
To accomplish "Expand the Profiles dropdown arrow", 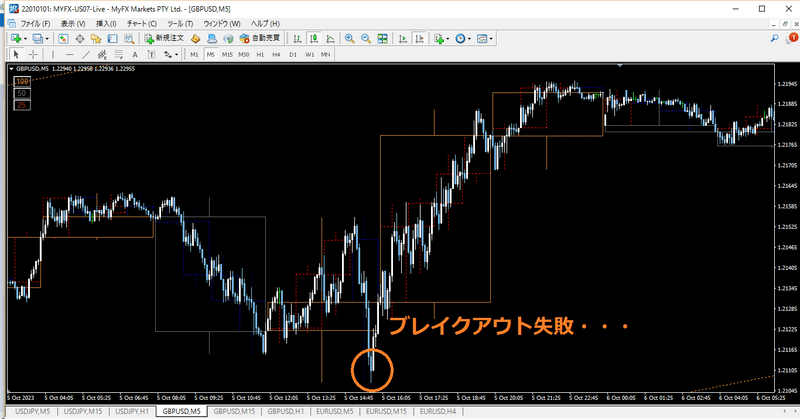I will coord(46,38).
